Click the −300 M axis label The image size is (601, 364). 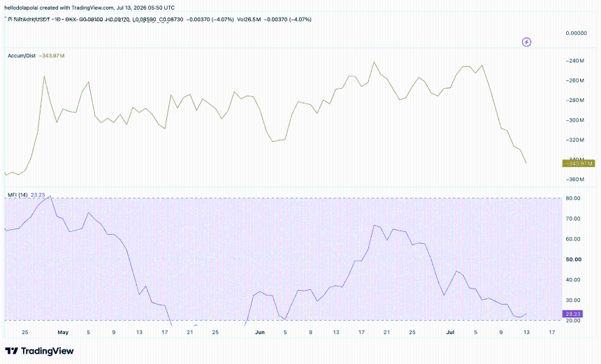point(575,120)
